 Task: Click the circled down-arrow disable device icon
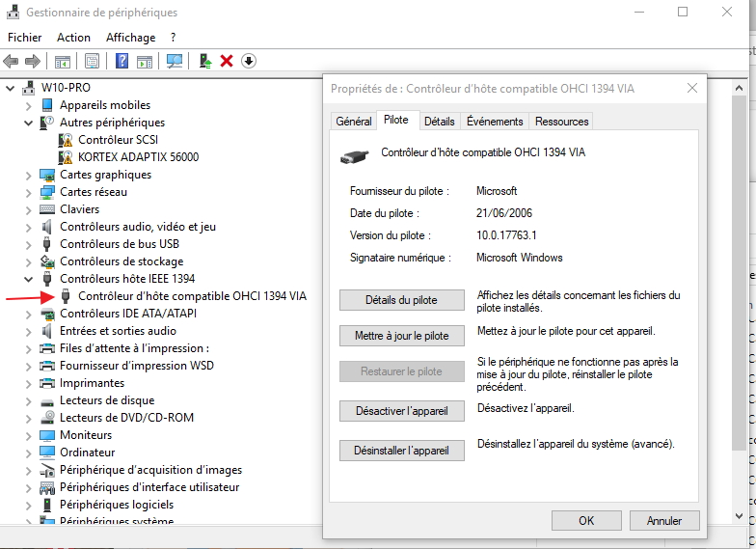(249, 62)
